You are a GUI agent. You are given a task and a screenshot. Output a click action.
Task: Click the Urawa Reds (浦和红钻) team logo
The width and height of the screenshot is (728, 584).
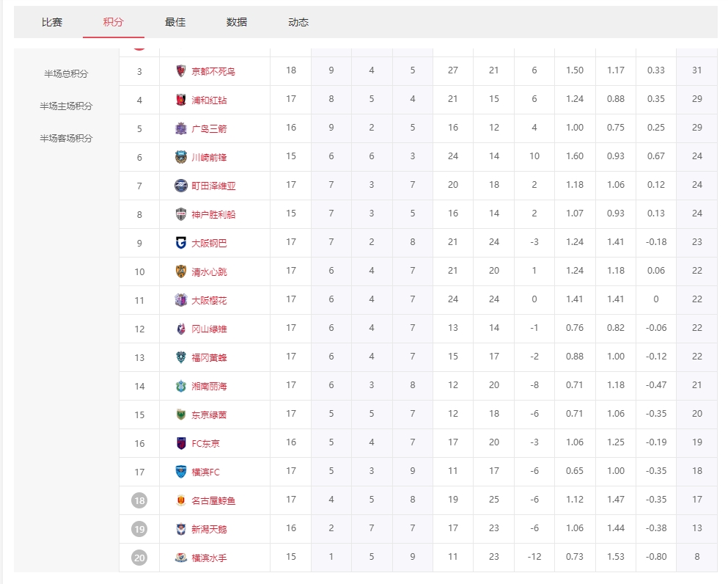[181, 100]
